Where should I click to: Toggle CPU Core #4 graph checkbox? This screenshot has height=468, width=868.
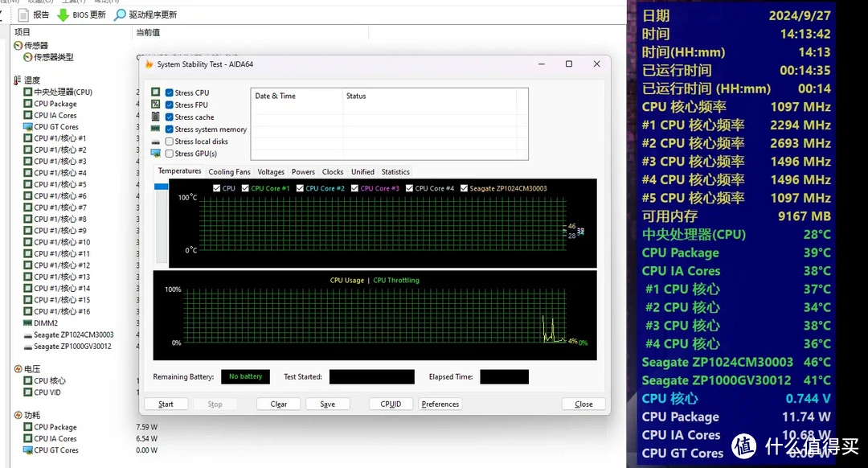coord(410,188)
